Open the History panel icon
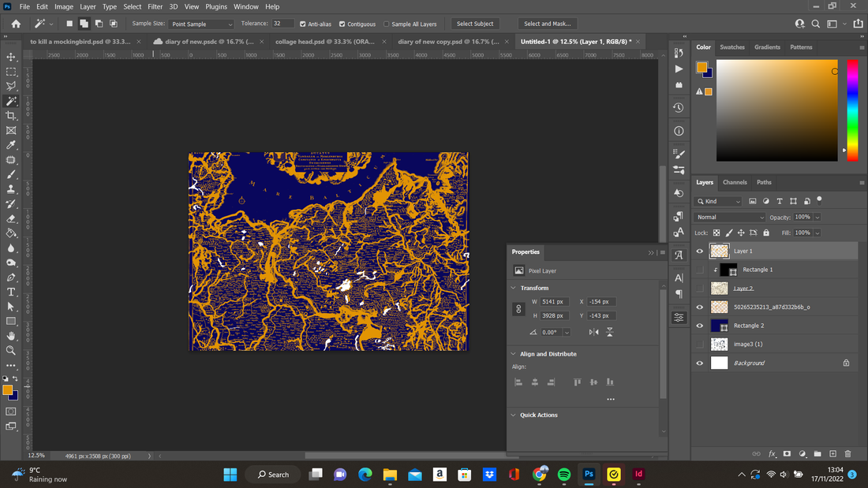The width and height of the screenshot is (868, 488). pyautogui.click(x=679, y=108)
